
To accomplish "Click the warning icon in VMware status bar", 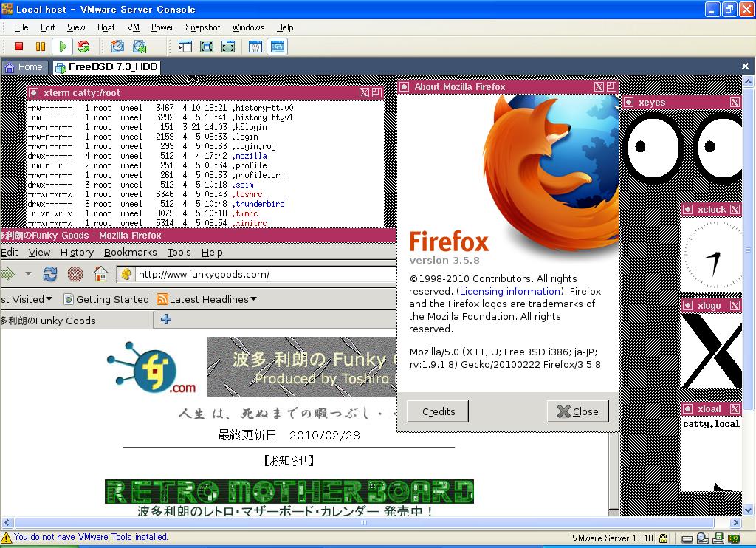I will (6, 538).
